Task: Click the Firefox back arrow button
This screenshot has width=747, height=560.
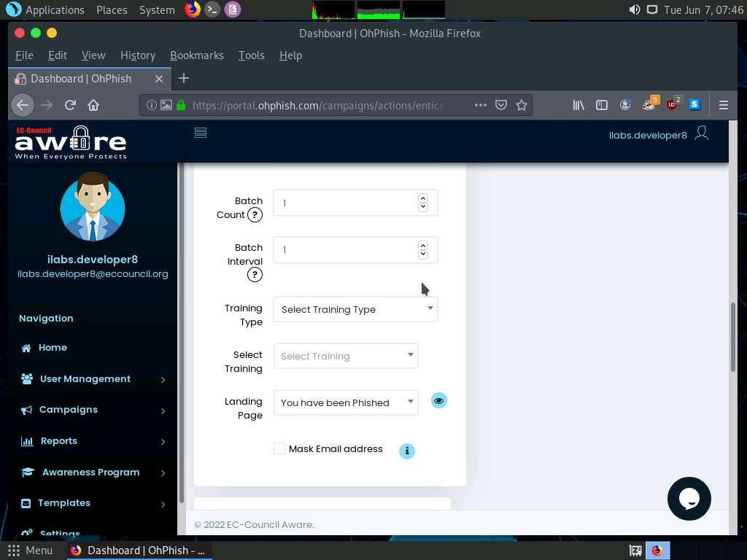Action: pyautogui.click(x=23, y=105)
